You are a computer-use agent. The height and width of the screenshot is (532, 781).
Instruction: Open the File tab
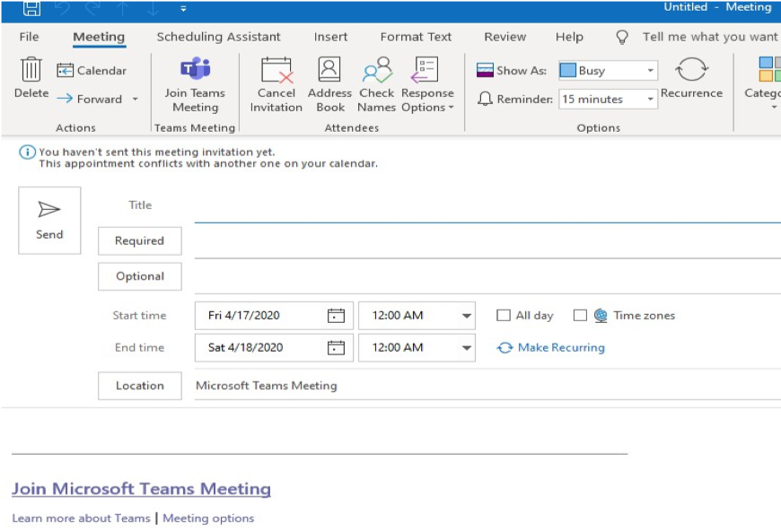(29, 37)
